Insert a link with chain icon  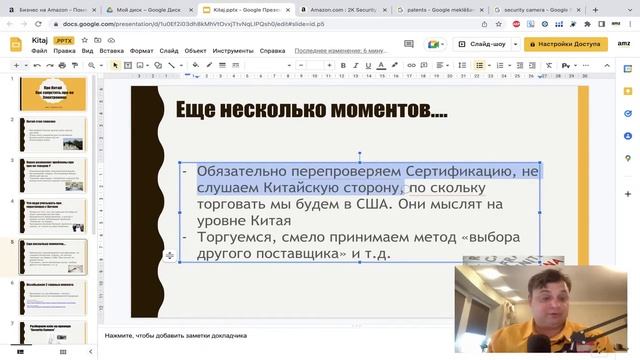point(411,65)
